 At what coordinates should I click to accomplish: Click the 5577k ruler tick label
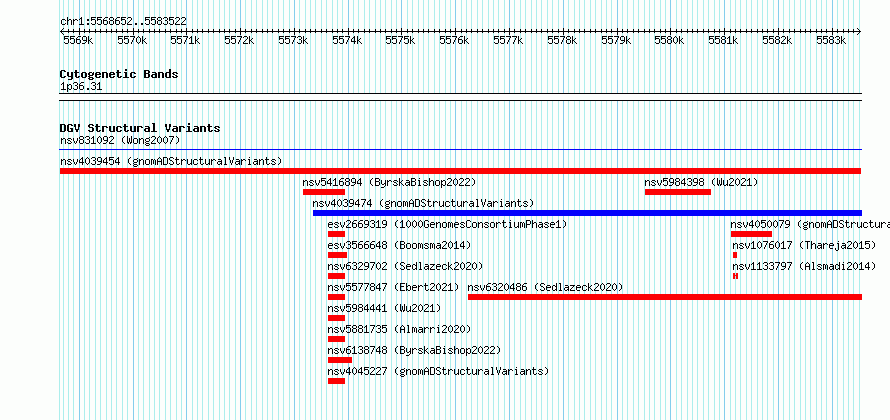tap(509, 41)
